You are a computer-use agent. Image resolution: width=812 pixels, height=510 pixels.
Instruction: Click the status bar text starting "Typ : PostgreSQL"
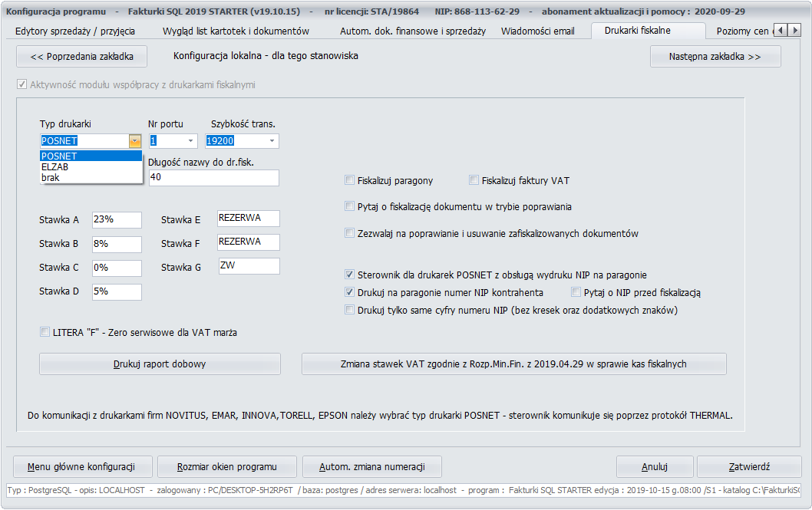pyautogui.click(x=404, y=490)
